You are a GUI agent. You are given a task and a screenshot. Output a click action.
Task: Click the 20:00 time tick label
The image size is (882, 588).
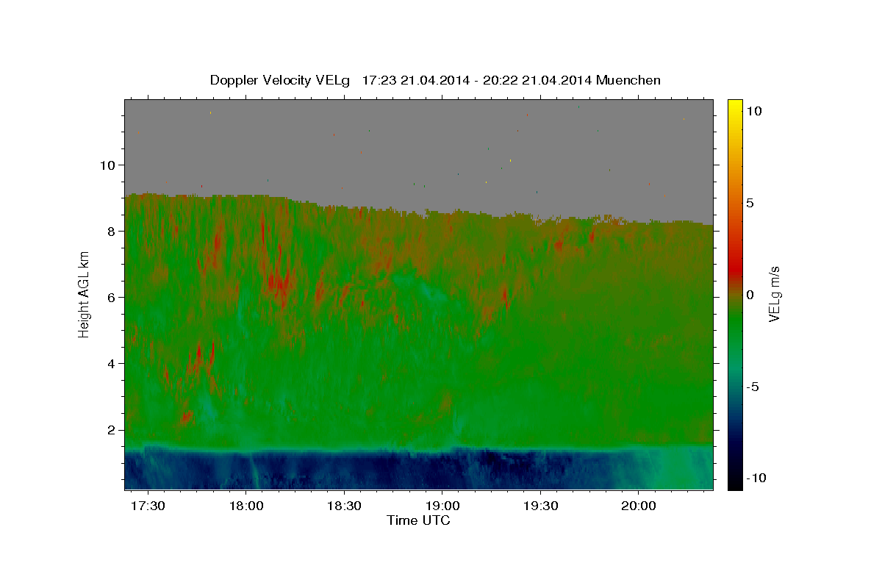(638, 506)
